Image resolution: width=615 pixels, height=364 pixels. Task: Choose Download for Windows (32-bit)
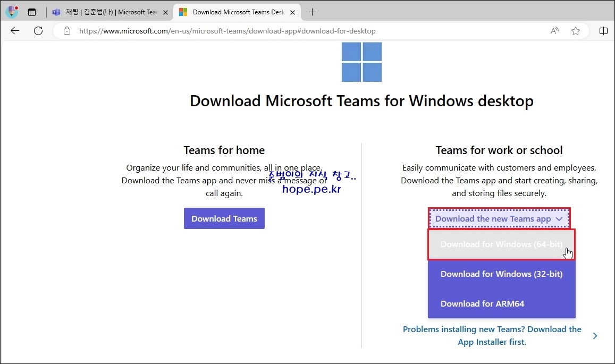click(502, 274)
